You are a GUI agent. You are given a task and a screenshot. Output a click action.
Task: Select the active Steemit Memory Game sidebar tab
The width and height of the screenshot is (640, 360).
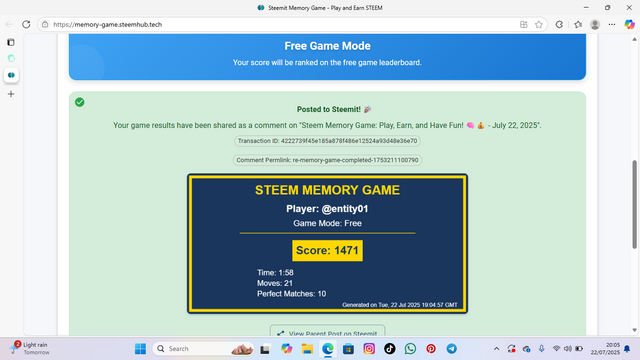click(x=11, y=75)
